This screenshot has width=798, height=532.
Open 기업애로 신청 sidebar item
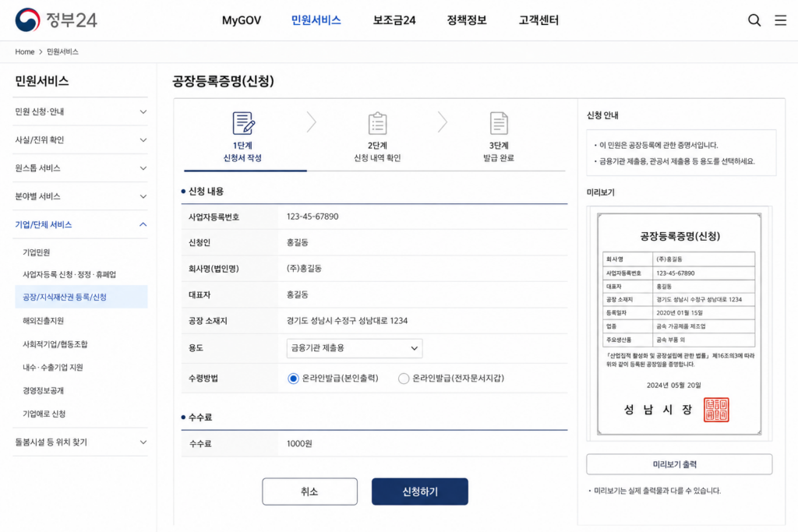(x=44, y=414)
